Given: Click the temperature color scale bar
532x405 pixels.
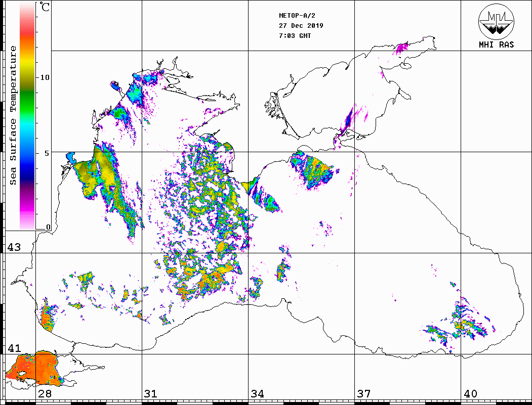Looking at the screenshot, I should tap(27, 116).
